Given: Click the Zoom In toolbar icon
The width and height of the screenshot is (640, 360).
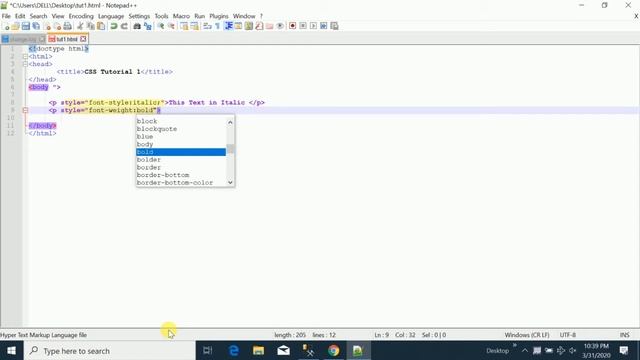Looking at the screenshot, I should point(161,26).
